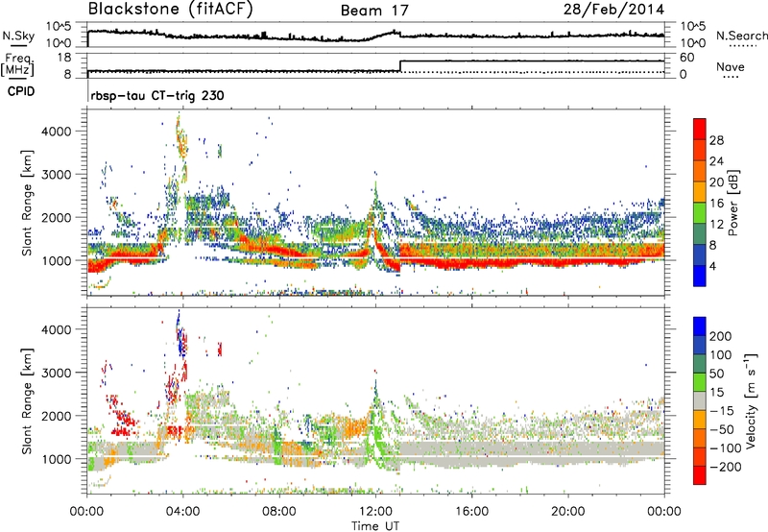Select the "N.Sky" axis label
Viewport: 768px width, 532px height.
18,36
